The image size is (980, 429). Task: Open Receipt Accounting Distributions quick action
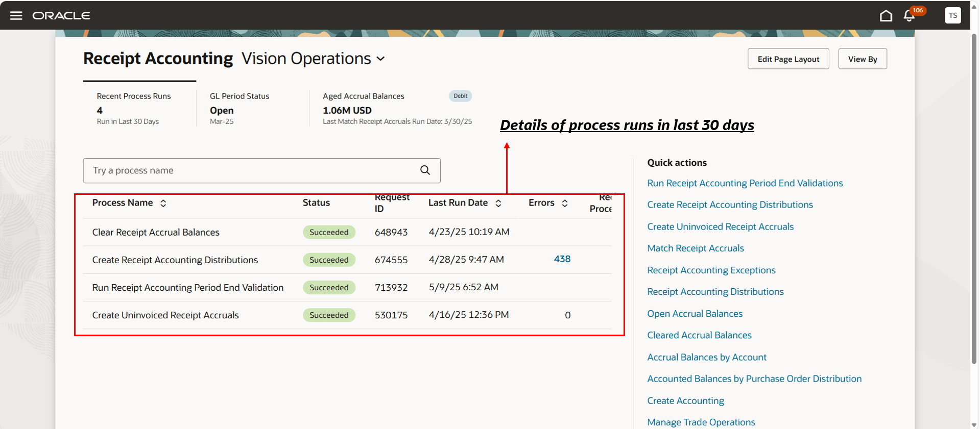tap(715, 292)
